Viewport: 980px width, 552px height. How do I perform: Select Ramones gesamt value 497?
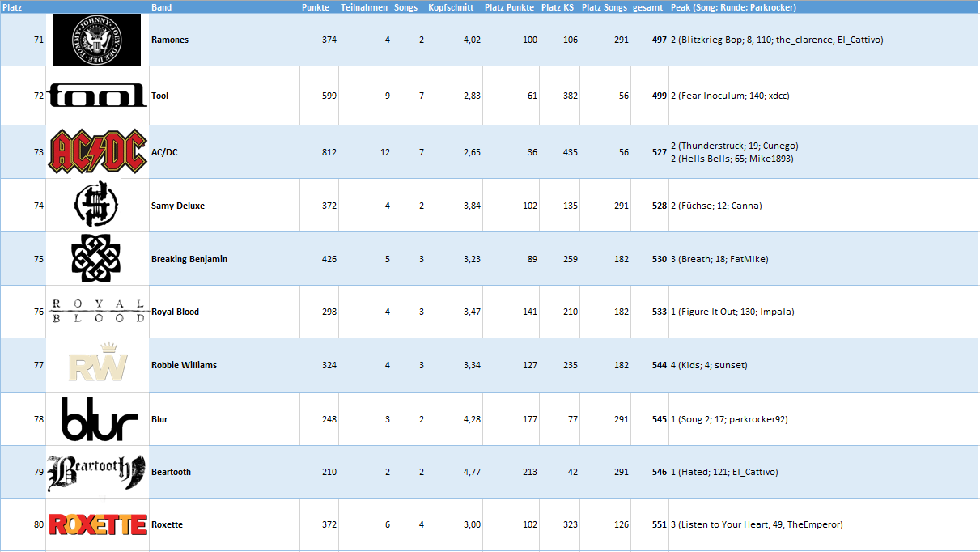coord(659,40)
